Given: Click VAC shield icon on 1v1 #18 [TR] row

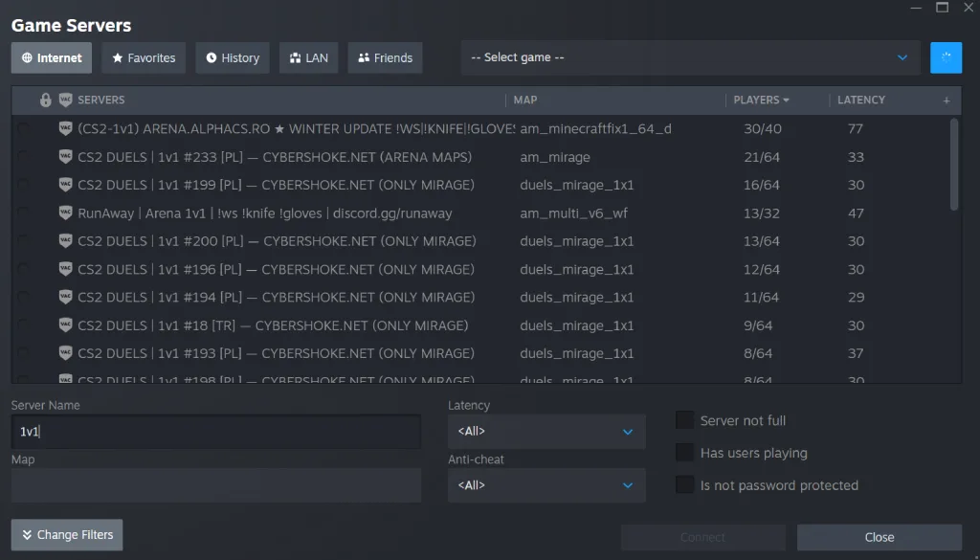Looking at the screenshot, I should coord(66,325).
